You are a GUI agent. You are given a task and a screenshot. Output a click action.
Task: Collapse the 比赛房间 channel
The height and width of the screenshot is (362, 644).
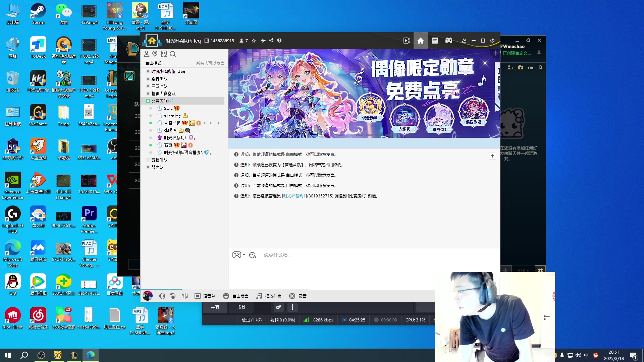pyautogui.click(x=148, y=101)
